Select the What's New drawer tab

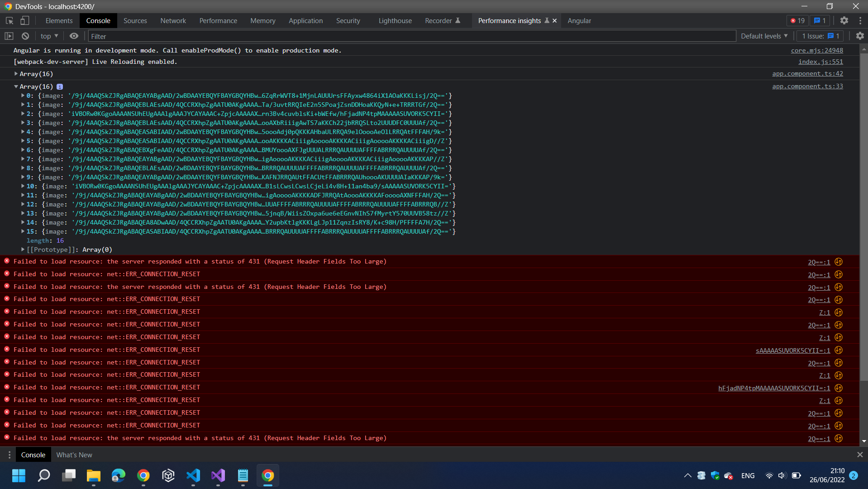tap(74, 455)
